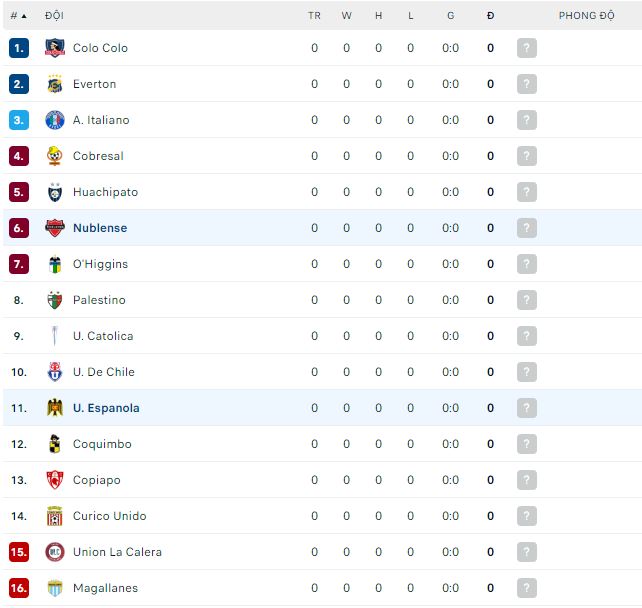The width and height of the screenshot is (642, 608).
Task: Click the Cobresal club crest
Action: 55,156
